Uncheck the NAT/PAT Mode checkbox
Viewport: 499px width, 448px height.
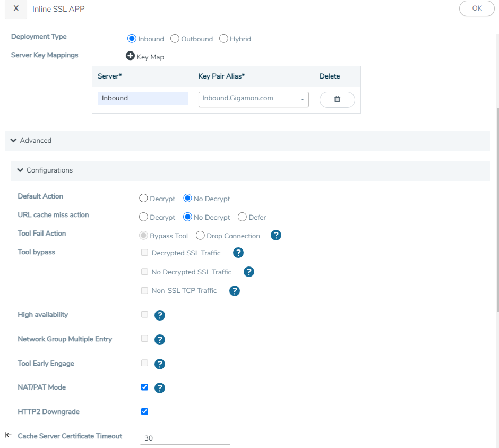coord(144,387)
